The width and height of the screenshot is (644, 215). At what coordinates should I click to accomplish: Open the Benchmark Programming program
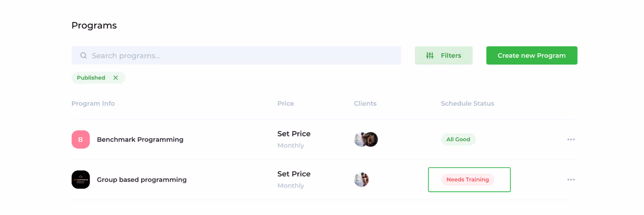tap(140, 139)
